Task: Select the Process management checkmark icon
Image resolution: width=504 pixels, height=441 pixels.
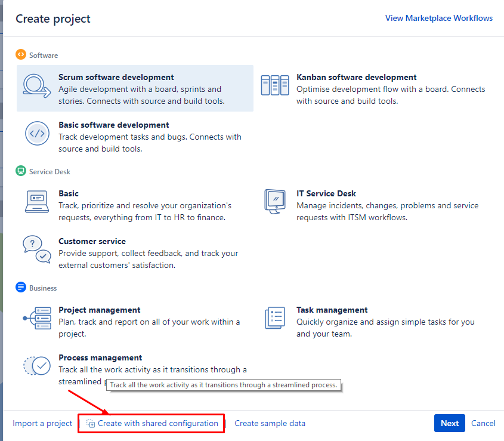Action: pyautogui.click(x=36, y=366)
